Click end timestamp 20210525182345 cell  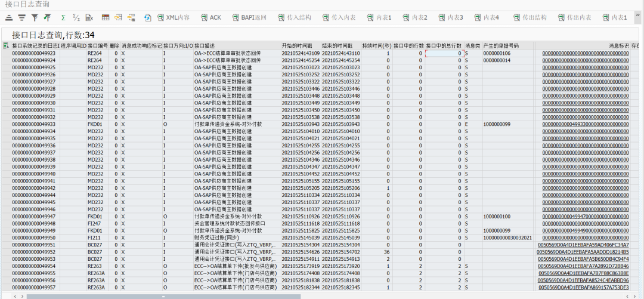(x=341, y=287)
